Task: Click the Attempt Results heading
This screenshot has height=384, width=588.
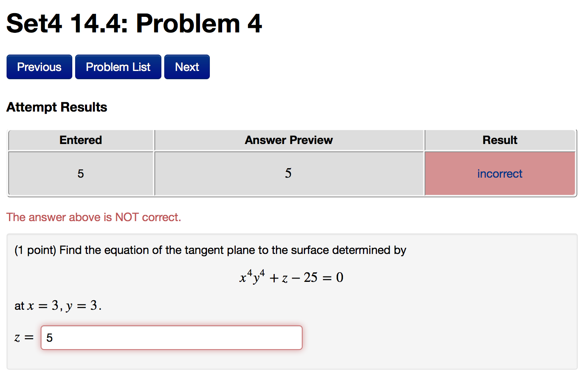Action: tap(57, 107)
